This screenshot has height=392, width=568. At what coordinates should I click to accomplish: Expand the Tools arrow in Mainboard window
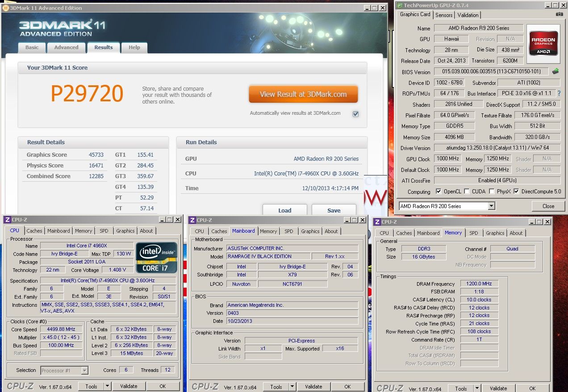click(x=292, y=387)
